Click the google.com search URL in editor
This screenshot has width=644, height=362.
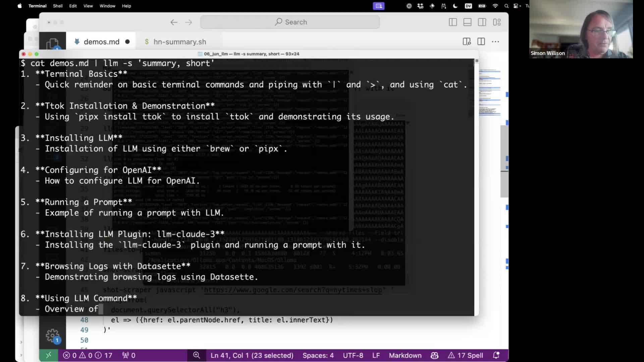pos(292,290)
